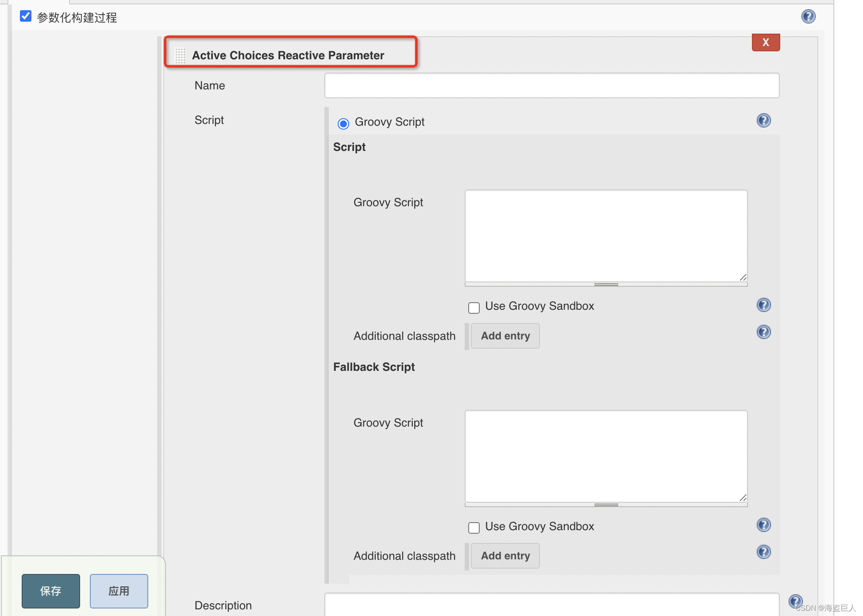Uncheck the 参数化构建过程 checkbox
Viewport: 863px width, 616px height.
tap(26, 16)
